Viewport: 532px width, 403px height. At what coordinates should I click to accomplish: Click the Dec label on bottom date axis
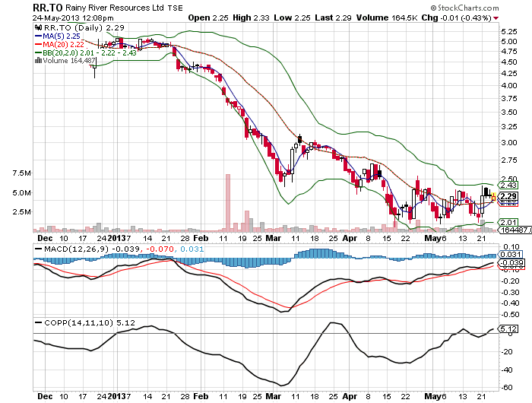click(x=45, y=396)
